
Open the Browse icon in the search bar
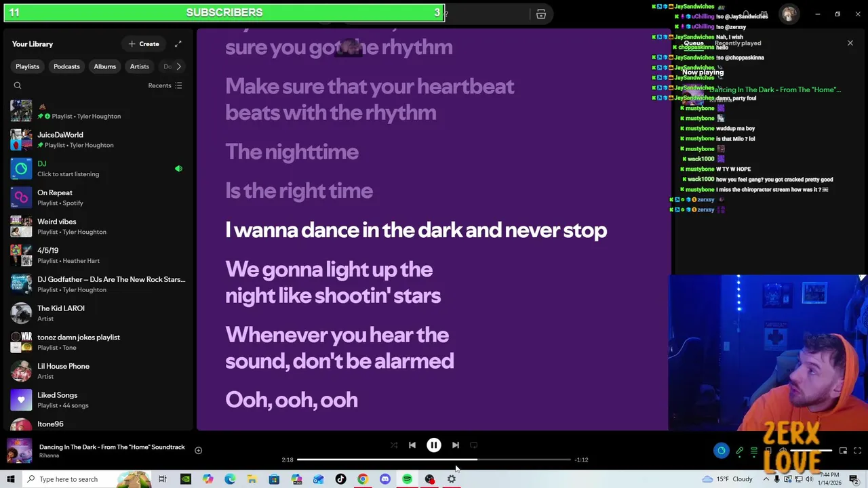[x=540, y=14]
